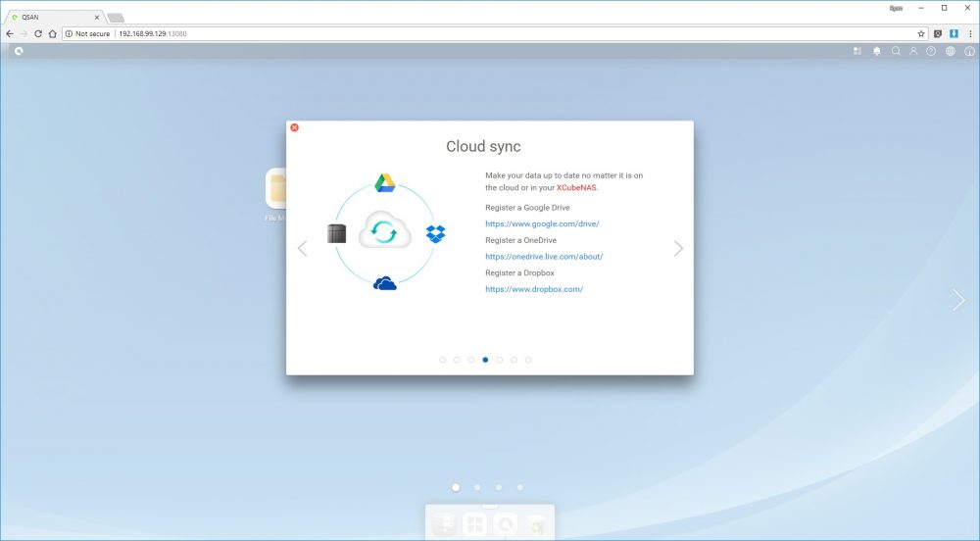This screenshot has width=980, height=541.
Task: Select the first desktop page dot
Action: pos(456,487)
